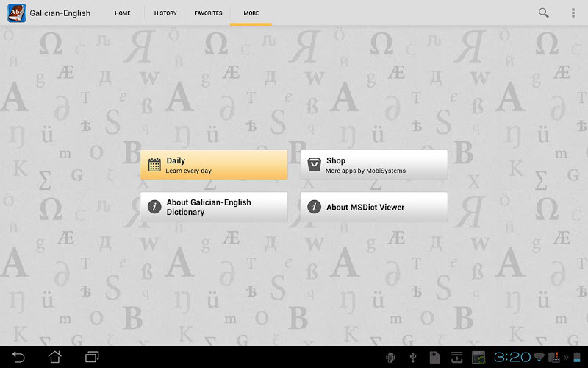This screenshot has width=588, height=368.
Task: Tap the battery status icon
Action: point(577,357)
